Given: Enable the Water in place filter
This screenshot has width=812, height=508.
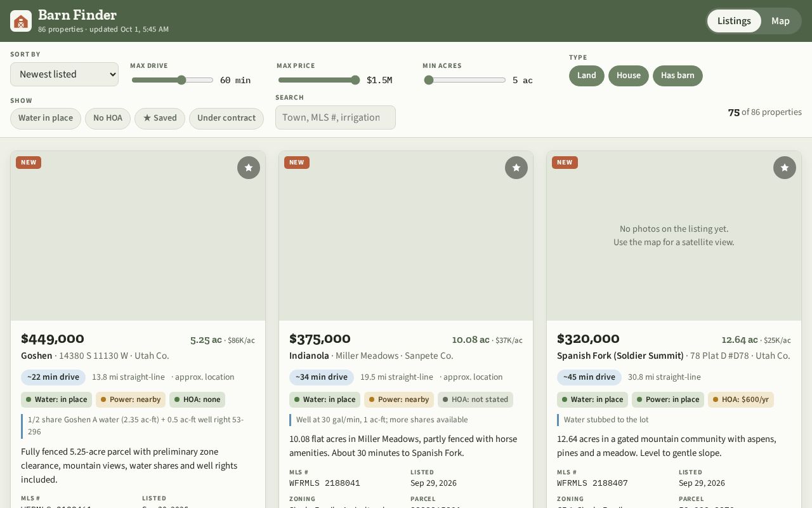Looking at the screenshot, I should coord(46,118).
